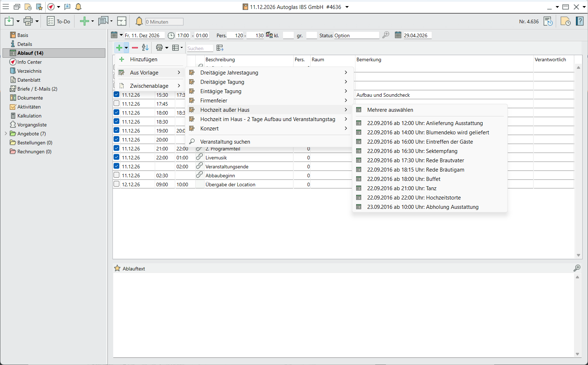Click the reminder bell icon beside minutes field
588x365 pixels.
139,21
